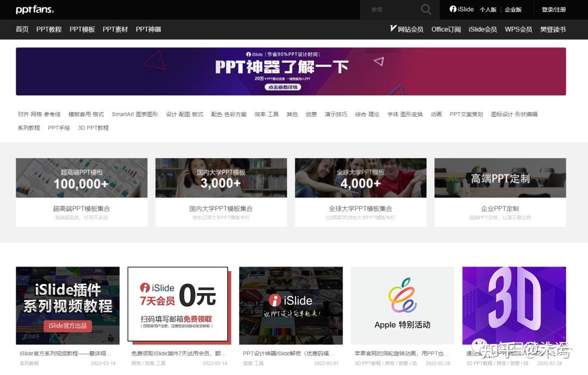Select 系列教程 category
The width and height of the screenshot is (588, 375).
[x=29, y=128]
